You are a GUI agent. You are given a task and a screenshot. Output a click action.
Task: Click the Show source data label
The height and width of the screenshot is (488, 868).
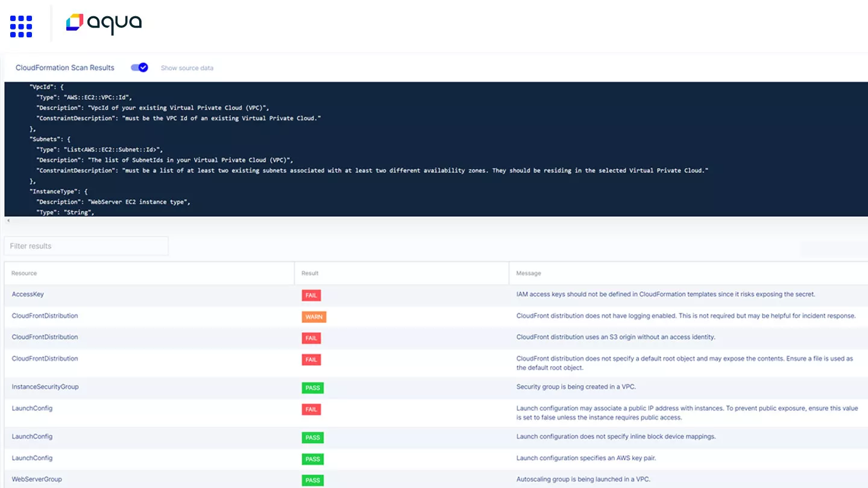(187, 68)
